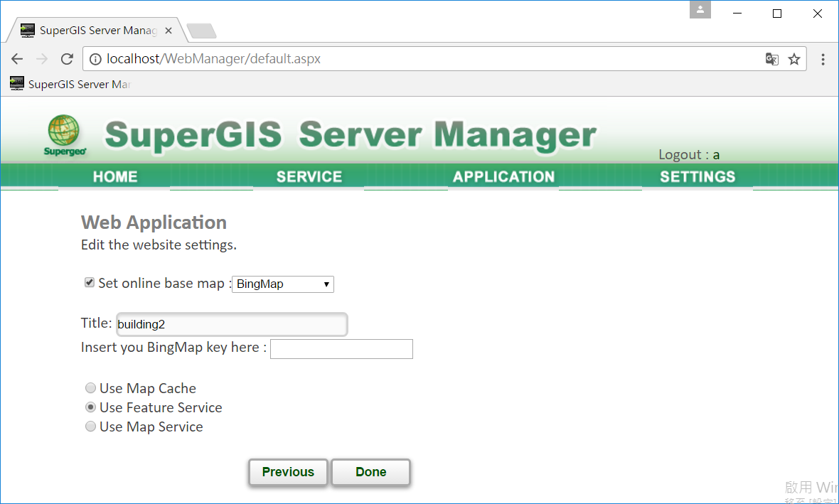Open the SuperGIS Server Mar bookmark
839x504 pixels.
[70, 84]
